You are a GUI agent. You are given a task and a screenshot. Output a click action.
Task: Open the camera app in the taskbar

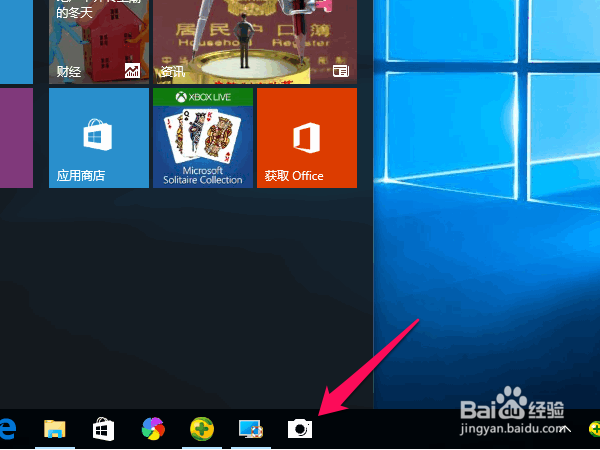300,429
